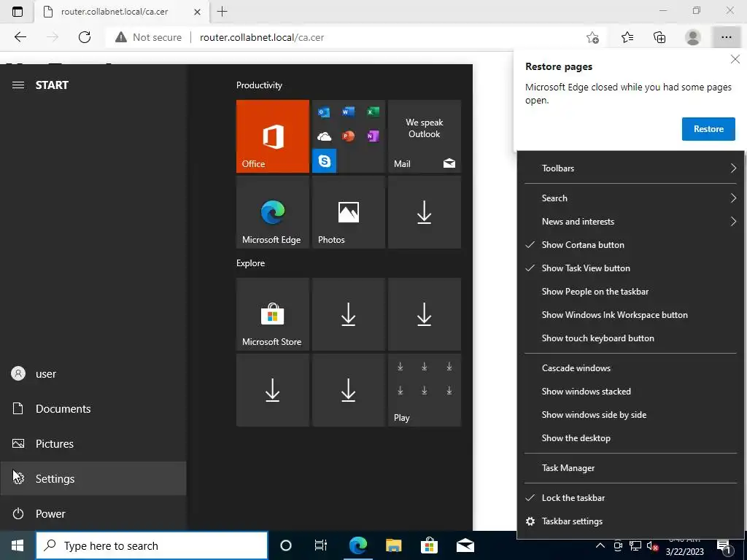
Task: Open Settings from Start sidebar
Action: 93,478
